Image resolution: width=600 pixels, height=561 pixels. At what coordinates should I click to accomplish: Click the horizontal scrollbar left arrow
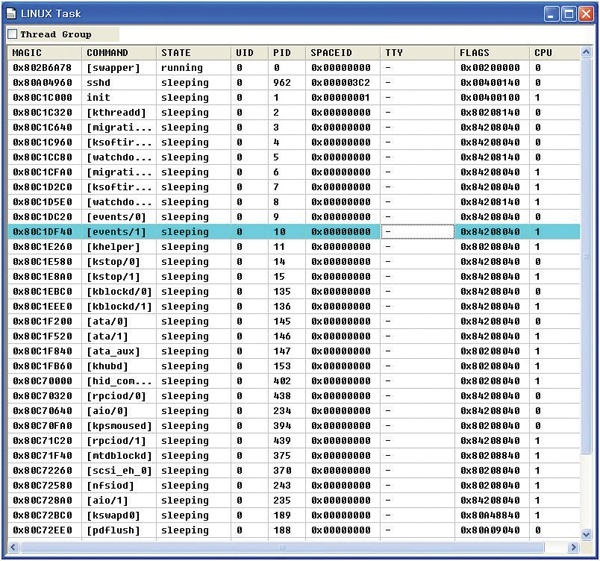[15, 548]
